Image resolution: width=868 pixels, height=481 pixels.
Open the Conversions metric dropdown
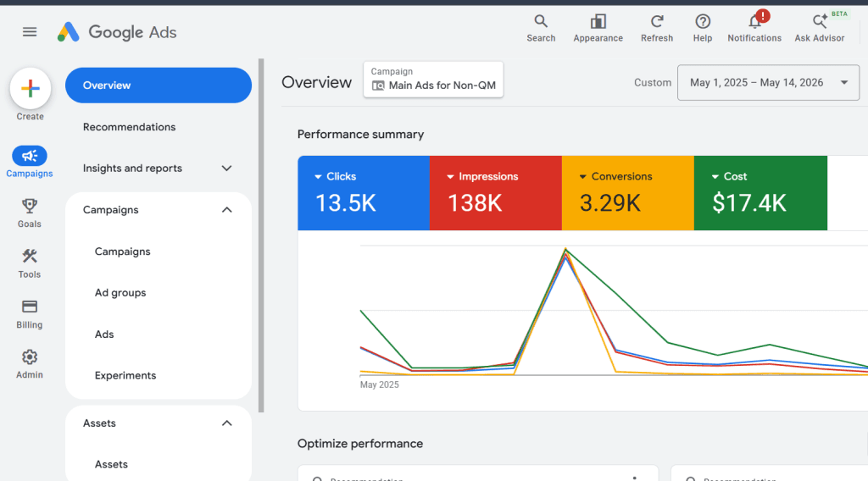pyautogui.click(x=615, y=176)
